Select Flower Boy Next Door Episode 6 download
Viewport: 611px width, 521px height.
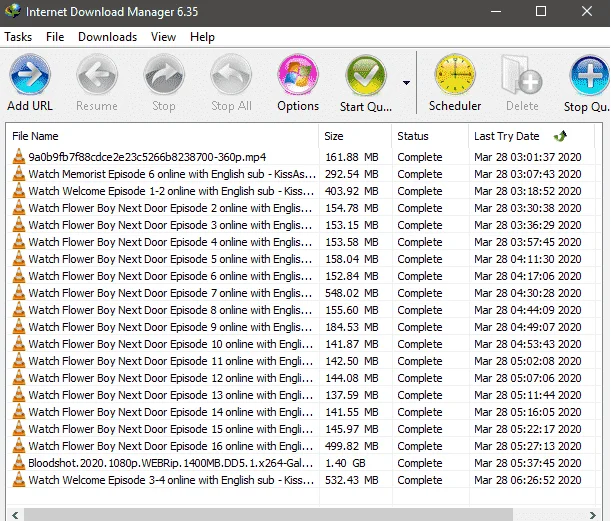[170, 276]
